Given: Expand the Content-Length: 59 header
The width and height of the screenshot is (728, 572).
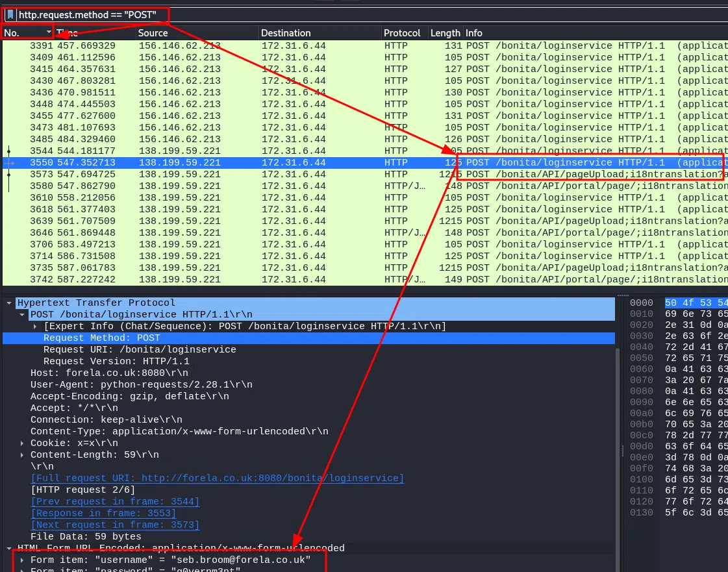Looking at the screenshot, I should [23, 455].
